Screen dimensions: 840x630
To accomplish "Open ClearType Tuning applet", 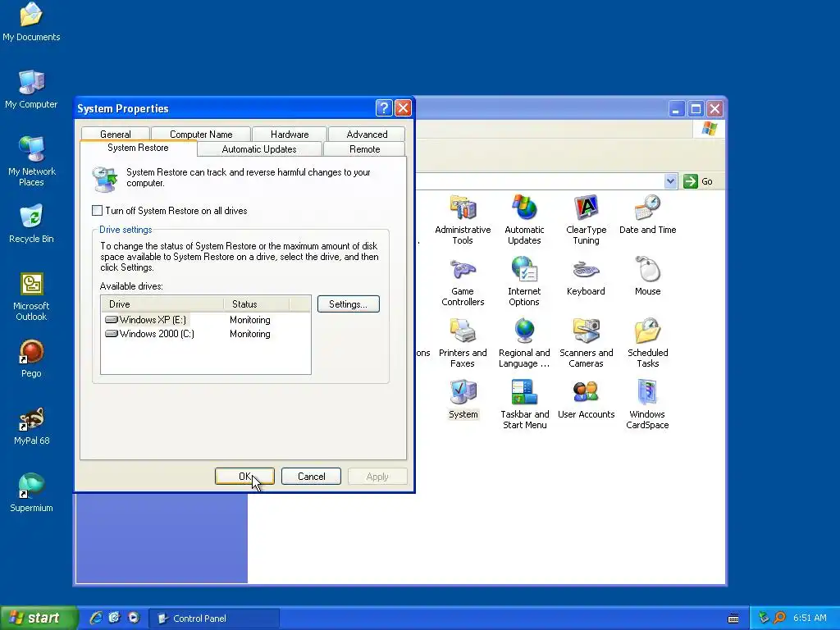I will [x=586, y=220].
